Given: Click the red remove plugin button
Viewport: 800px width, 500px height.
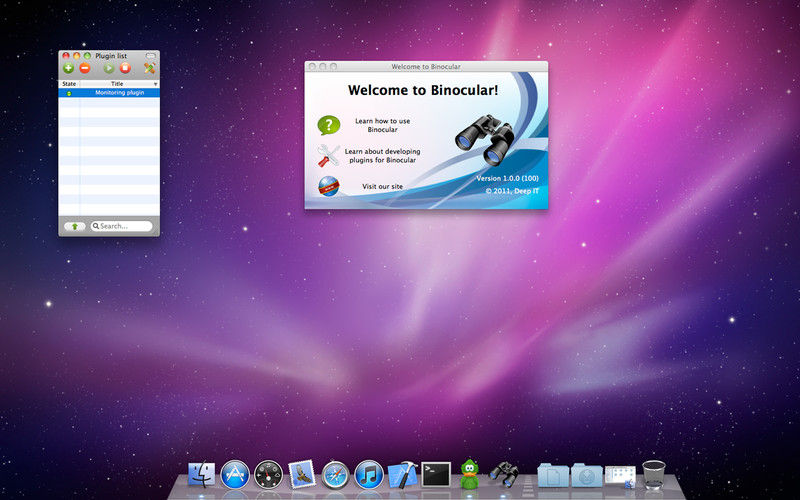Looking at the screenshot, I should 85,68.
